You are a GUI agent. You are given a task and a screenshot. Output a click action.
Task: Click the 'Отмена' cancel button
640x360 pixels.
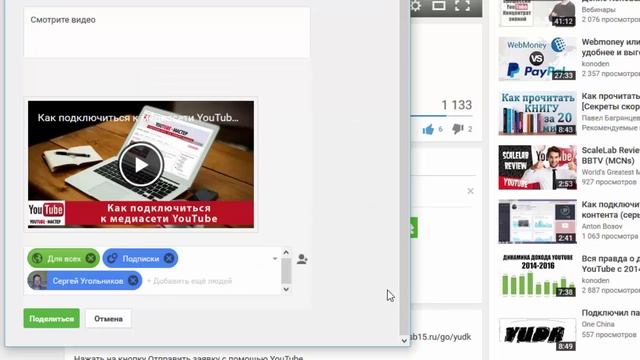(x=109, y=319)
